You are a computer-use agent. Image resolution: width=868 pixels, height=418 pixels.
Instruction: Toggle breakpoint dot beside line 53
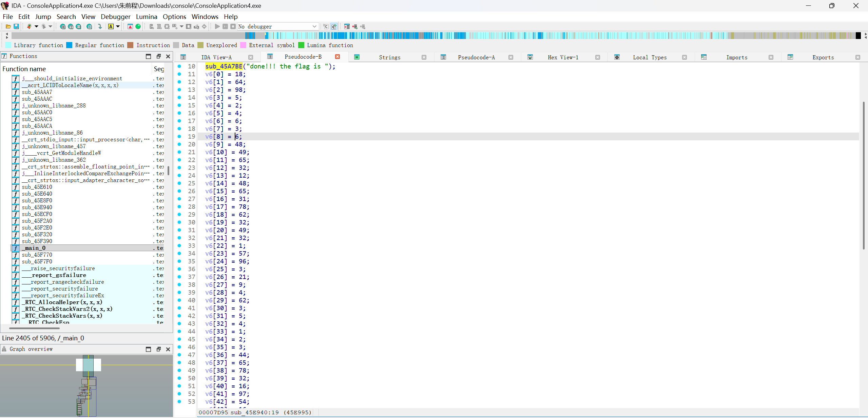coord(179,402)
